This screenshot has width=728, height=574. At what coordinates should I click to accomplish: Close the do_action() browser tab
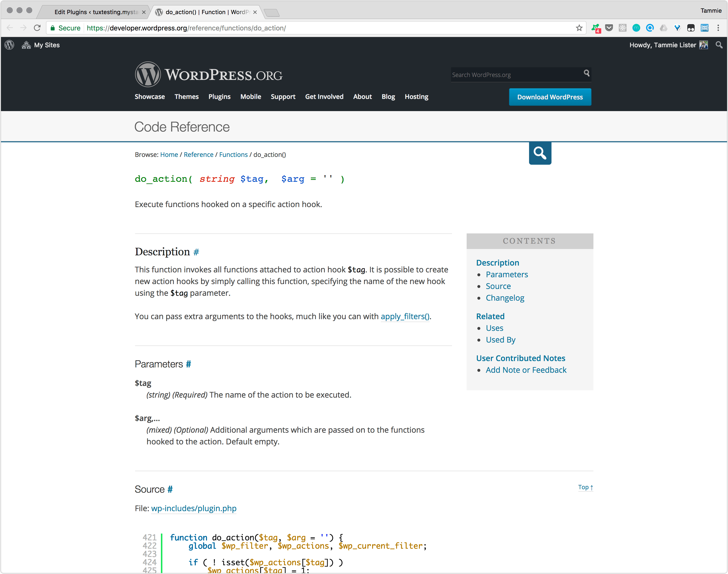[255, 12]
